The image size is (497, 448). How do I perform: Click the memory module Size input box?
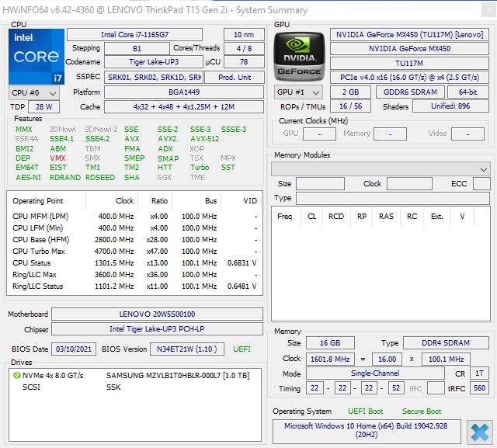point(320,184)
